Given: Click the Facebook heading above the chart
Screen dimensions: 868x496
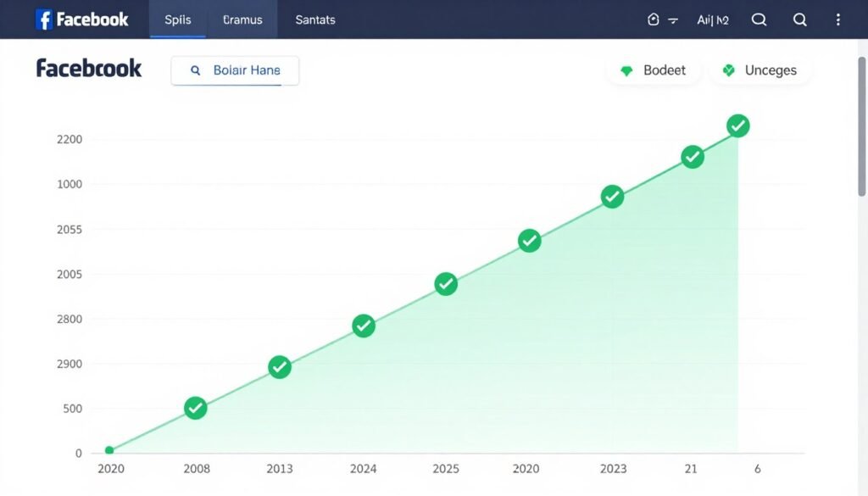Looking at the screenshot, I should click(x=88, y=68).
